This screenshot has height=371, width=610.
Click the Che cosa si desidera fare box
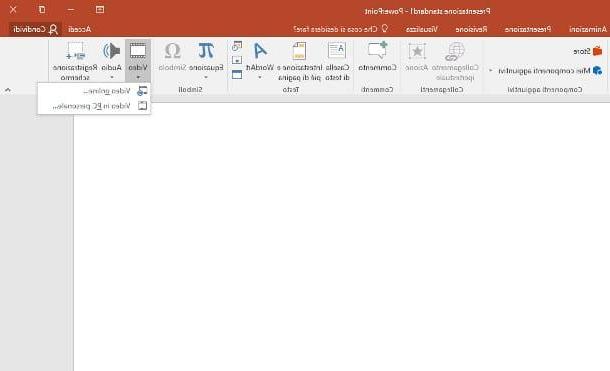coord(340,29)
